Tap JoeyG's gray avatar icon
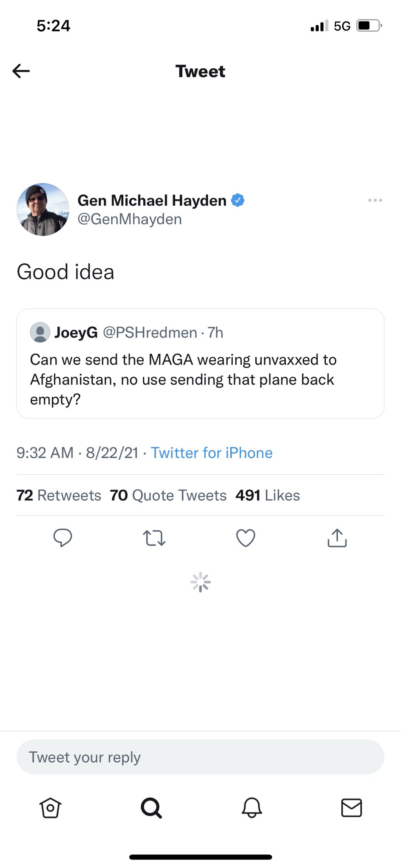Image resolution: width=401 pixels, height=868 pixels. (x=40, y=332)
